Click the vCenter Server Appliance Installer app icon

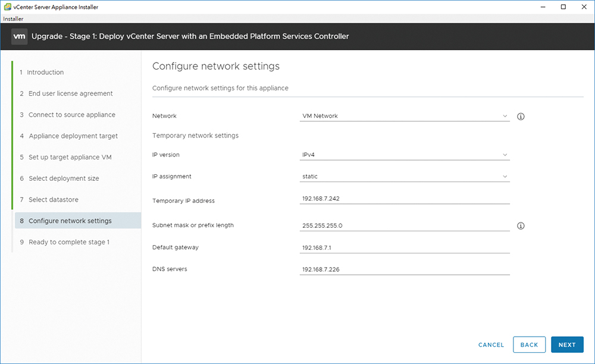pos(7,7)
